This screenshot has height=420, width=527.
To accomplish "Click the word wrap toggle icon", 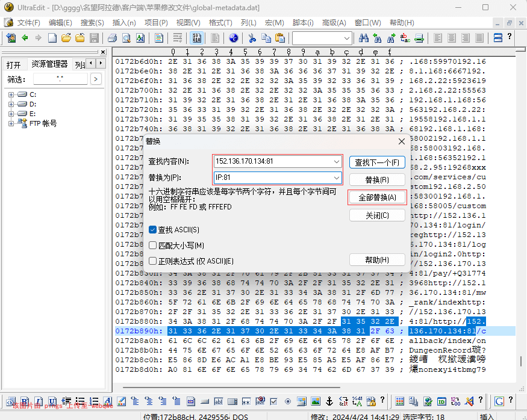I will (178, 37).
